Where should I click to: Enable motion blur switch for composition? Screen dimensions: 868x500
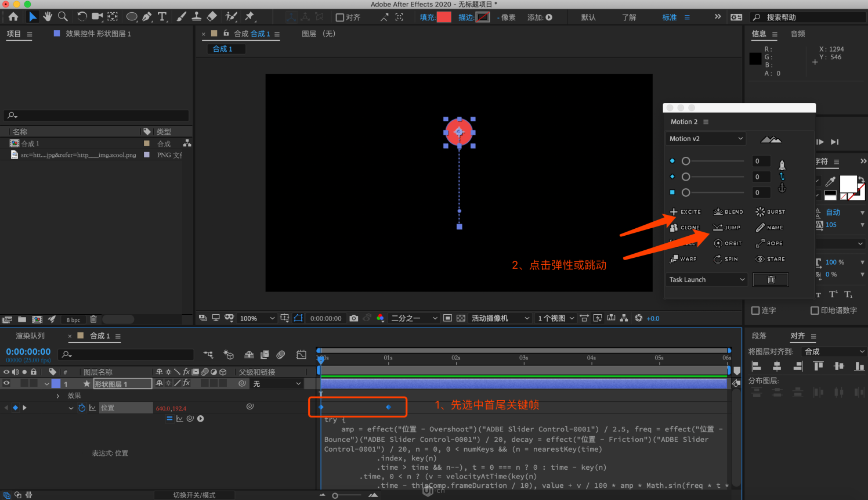click(x=281, y=354)
